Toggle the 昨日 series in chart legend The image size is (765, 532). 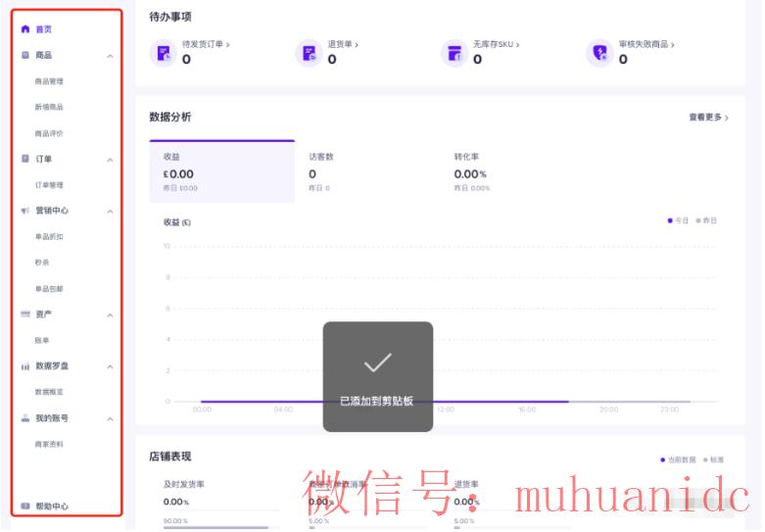click(706, 220)
